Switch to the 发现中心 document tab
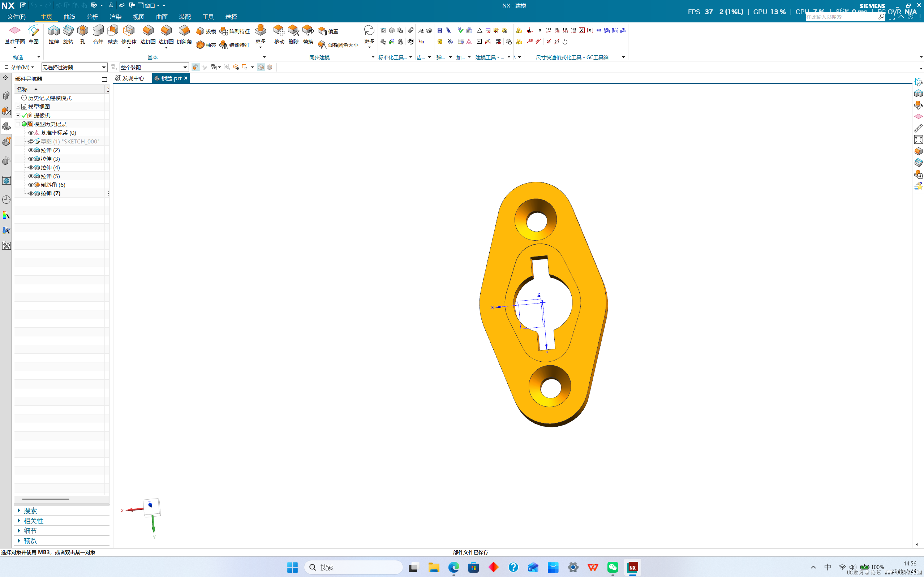924x577 pixels. (x=130, y=78)
